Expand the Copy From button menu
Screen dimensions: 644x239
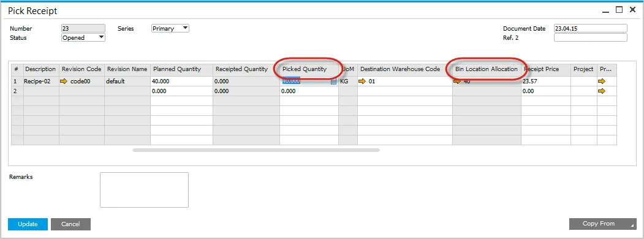pos(602,224)
